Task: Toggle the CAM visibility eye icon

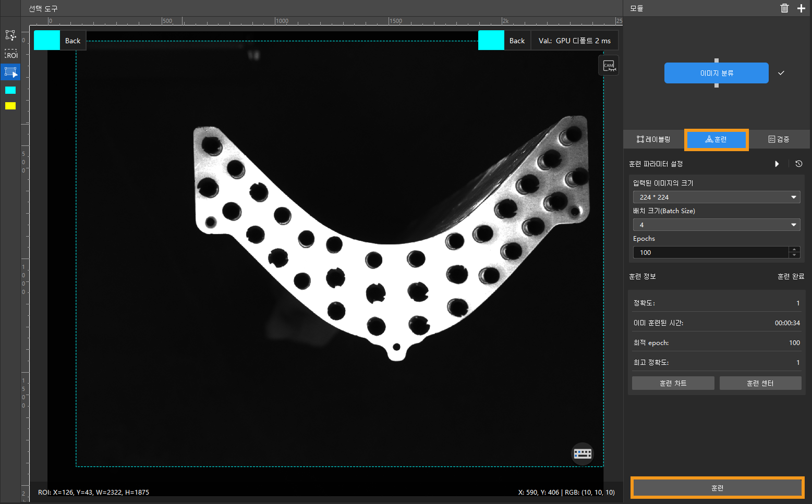Action: [x=609, y=66]
